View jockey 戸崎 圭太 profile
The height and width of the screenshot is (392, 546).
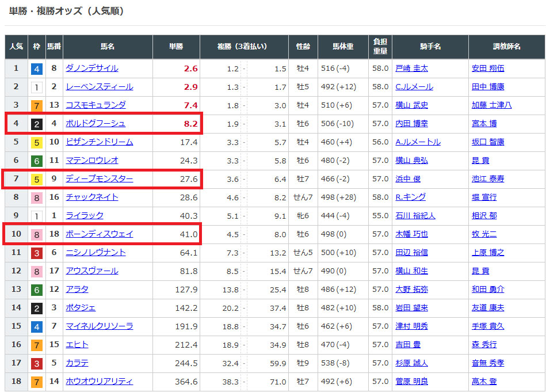[x=411, y=68]
